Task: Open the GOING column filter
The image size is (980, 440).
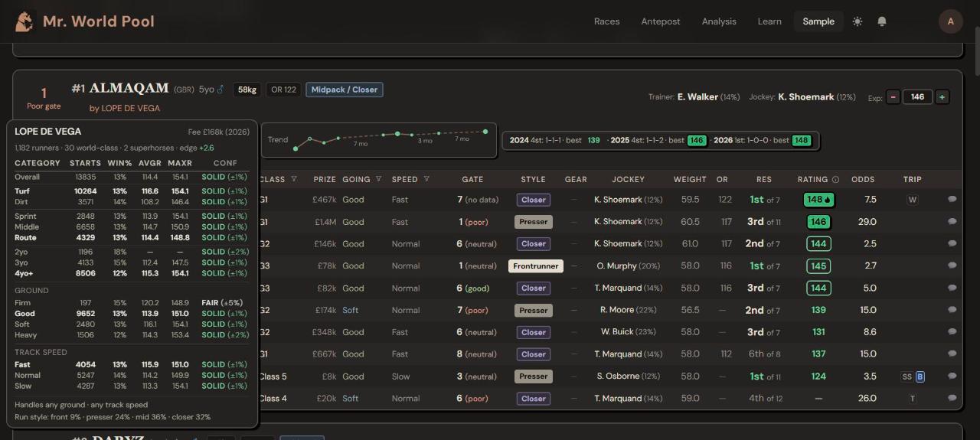Action: [x=378, y=179]
